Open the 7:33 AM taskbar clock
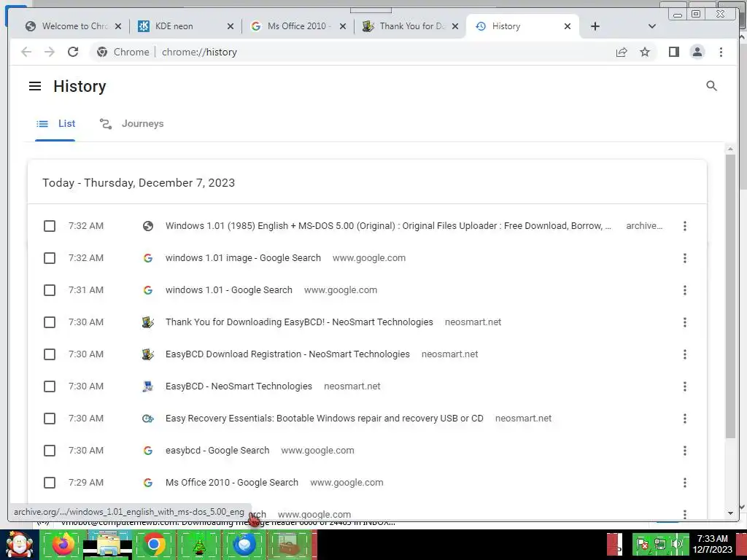Screen dimensions: 747x560 [712, 544]
